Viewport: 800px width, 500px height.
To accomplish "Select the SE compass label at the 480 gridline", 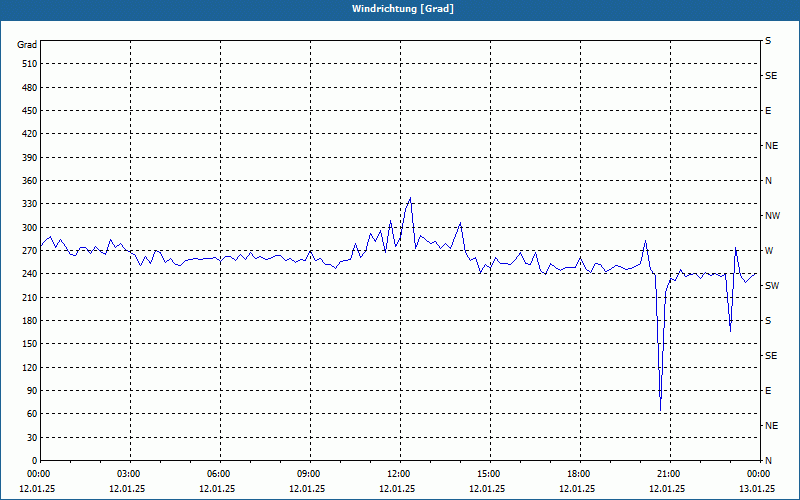I will [771, 76].
